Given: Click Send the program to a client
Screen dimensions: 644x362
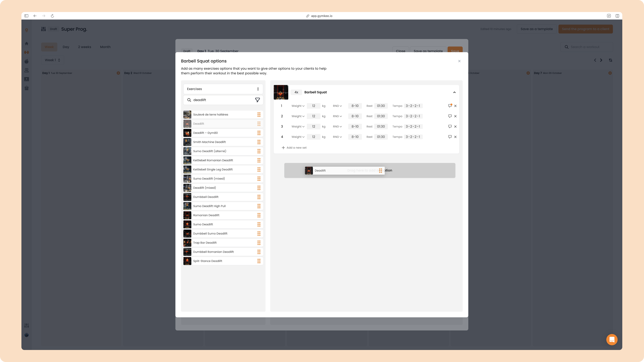Looking at the screenshot, I should tap(585, 29).
